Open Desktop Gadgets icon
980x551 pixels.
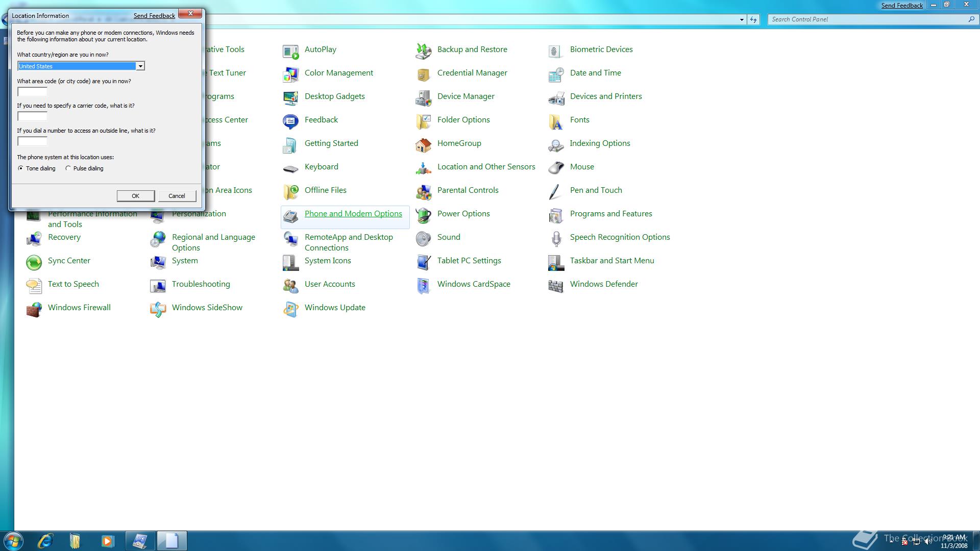pos(290,98)
